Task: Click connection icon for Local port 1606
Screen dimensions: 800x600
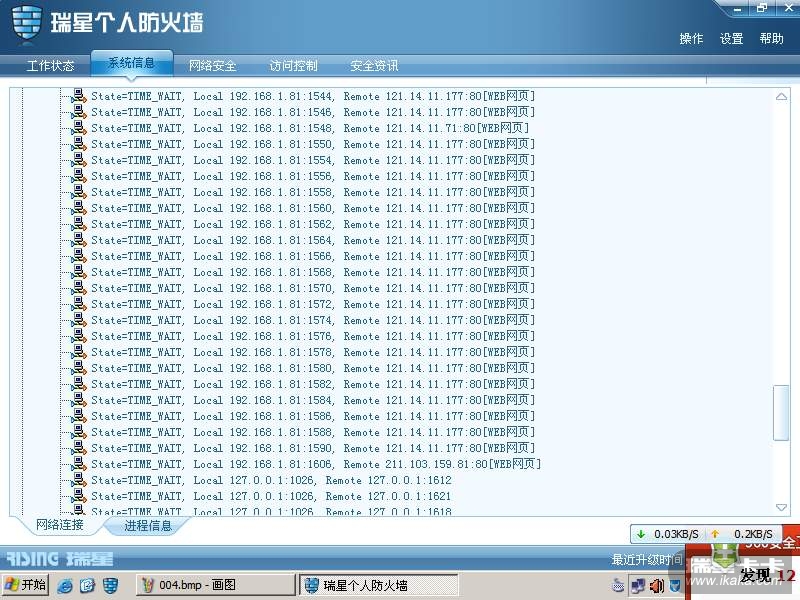Action: [x=79, y=463]
